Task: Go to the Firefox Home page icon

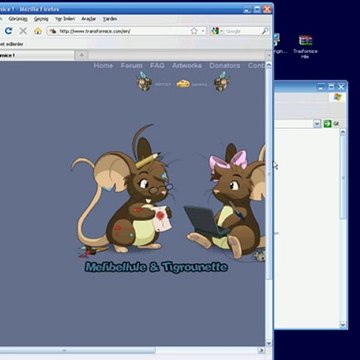Action: click(x=38, y=31)
